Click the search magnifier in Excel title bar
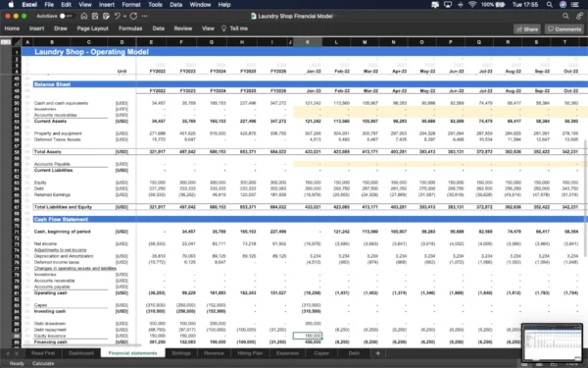 (565, 16)
